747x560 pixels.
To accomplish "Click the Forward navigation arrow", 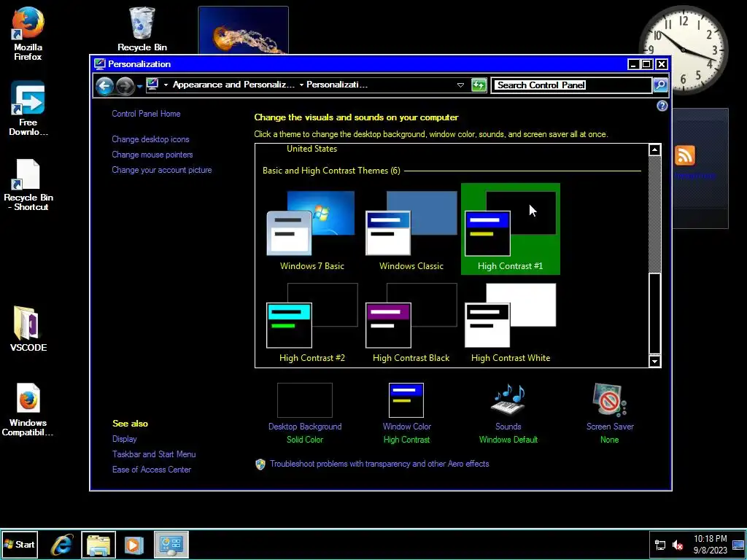I will (x=125, y=86).
